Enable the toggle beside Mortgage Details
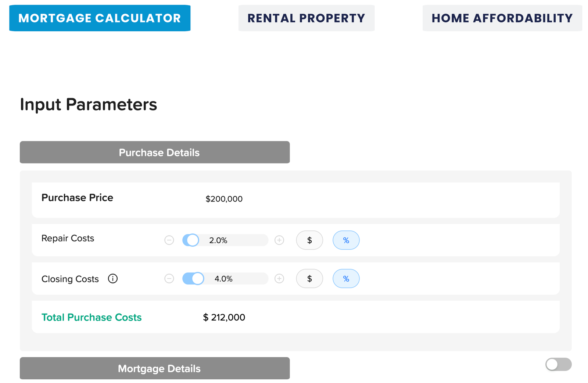The width and height of the screenshot is (588, 383). (558, 364)
